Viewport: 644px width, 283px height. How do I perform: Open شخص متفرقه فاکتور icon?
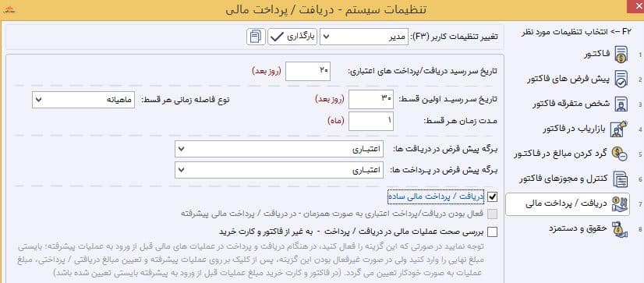point(620,104)
